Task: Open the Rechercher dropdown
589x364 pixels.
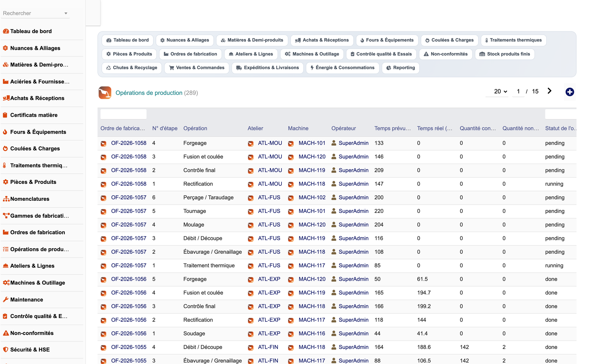Action: tap(35, 13)
